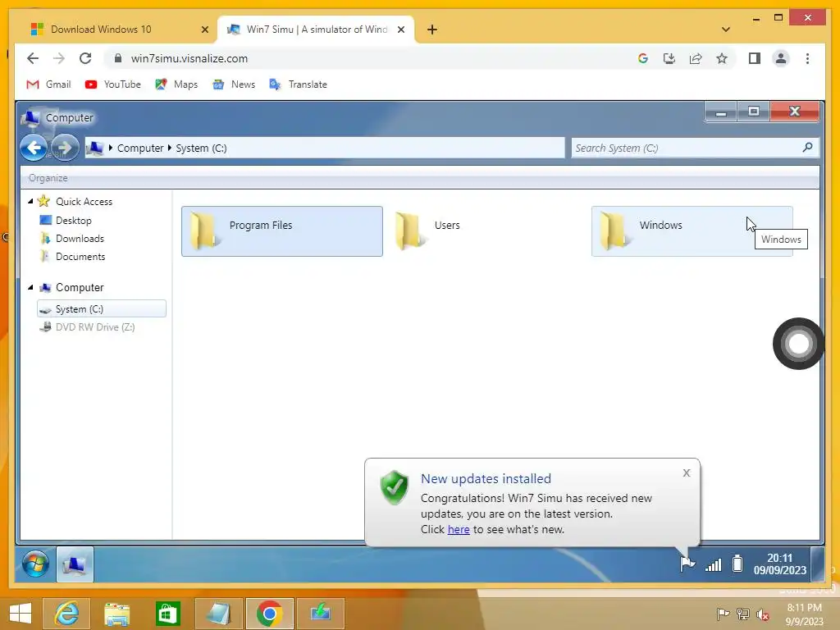Viewport: 840px width, 630px height.
Task: Click the Win7 Show desktop strip
Action: pyautogui.click(x=818, y=564)
